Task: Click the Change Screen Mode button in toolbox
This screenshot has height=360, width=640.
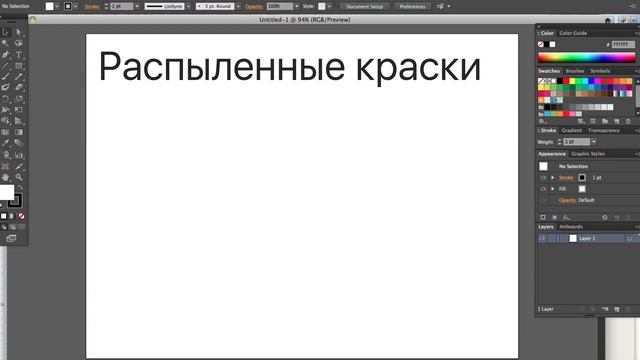Action: pos(11,238)
